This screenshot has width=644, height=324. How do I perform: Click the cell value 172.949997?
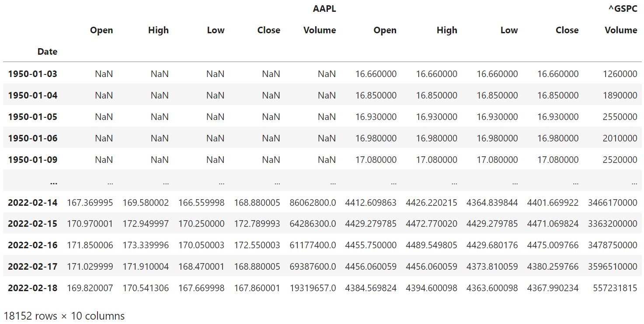[x=146, y=224]
